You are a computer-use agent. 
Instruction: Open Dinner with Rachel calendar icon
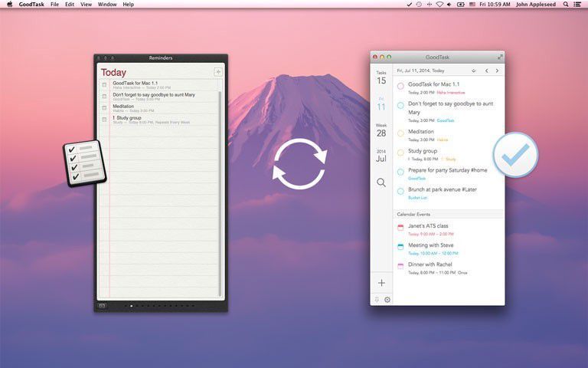400,266
